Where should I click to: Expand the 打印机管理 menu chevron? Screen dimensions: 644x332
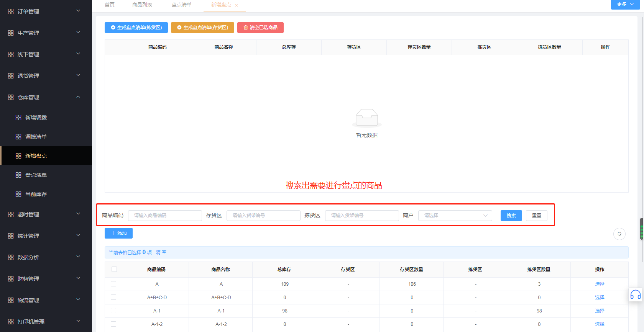coord(78,321)
